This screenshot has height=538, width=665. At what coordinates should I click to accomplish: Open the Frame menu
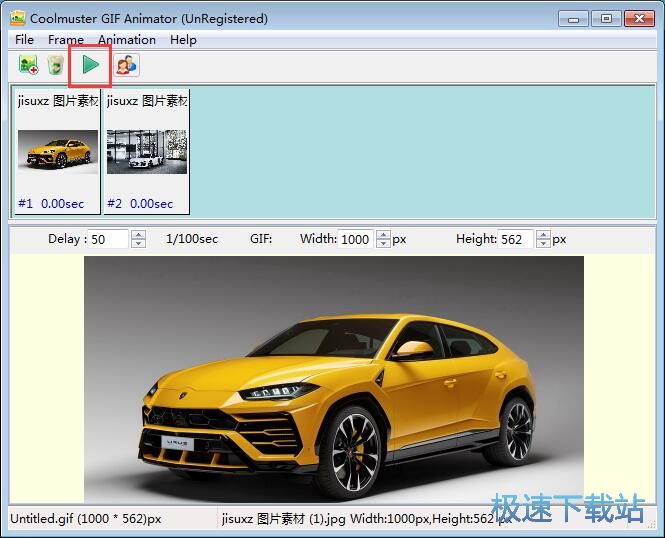[x=66, y=40]
